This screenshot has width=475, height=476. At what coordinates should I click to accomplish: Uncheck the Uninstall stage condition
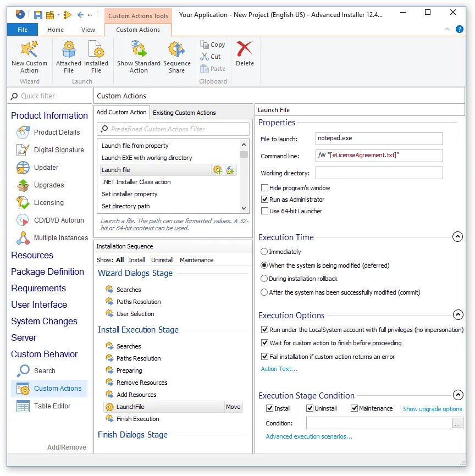pos(310,408)
